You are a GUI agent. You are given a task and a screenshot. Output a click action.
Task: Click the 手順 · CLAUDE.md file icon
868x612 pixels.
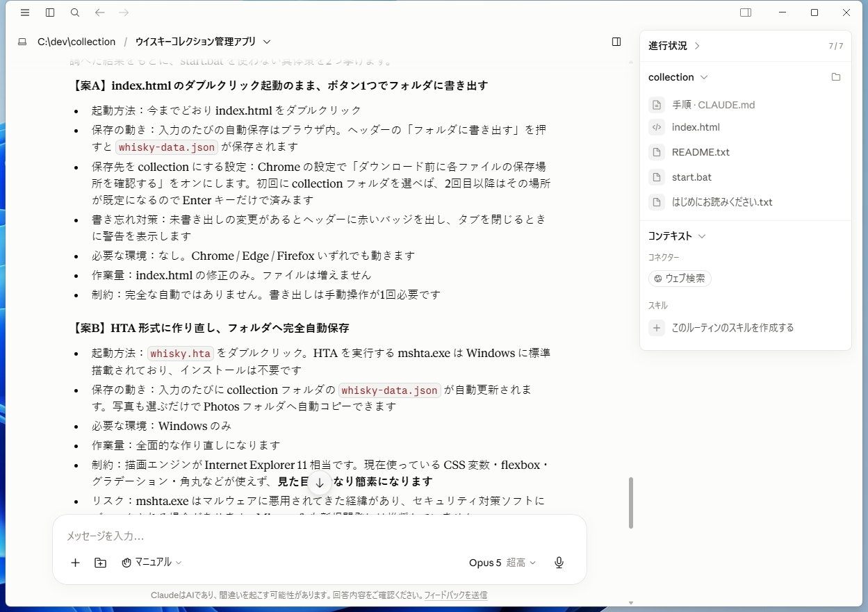tap(657, 105)
